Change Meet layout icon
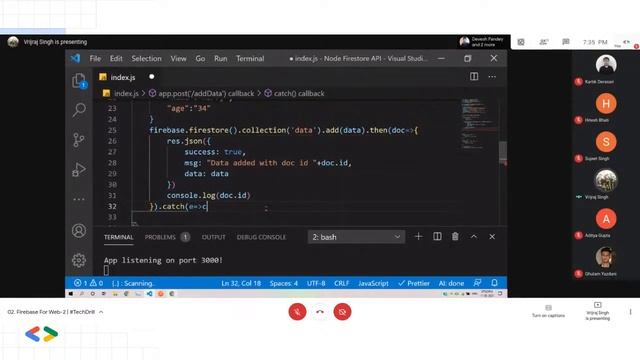The height and width of the screenshot is (360, 640). pos(521,42)
